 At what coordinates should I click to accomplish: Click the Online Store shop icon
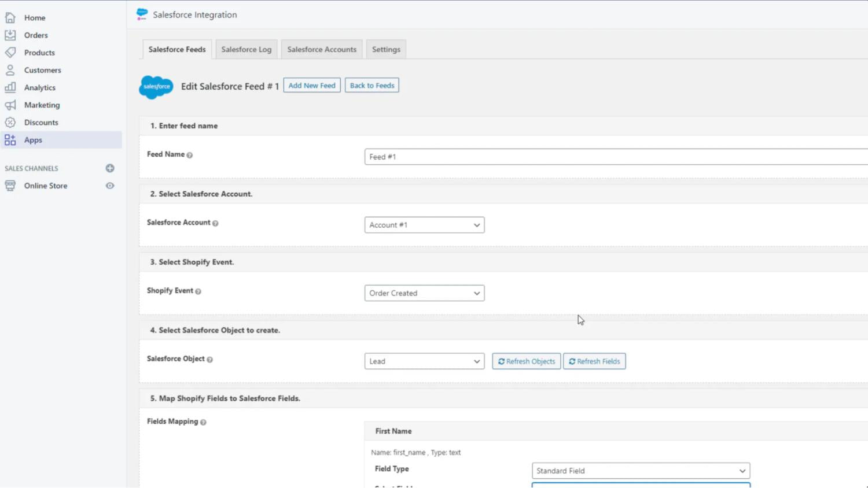click(10, 186)
